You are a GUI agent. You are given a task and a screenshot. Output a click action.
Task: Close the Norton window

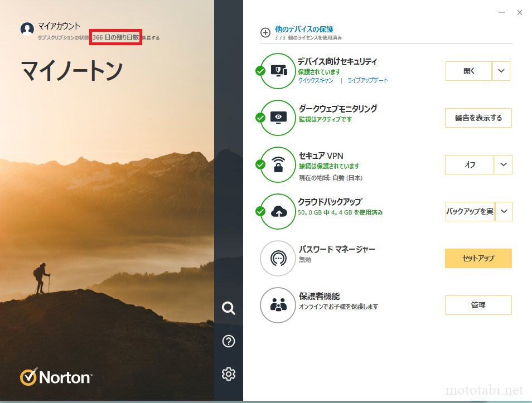(519, 12)
